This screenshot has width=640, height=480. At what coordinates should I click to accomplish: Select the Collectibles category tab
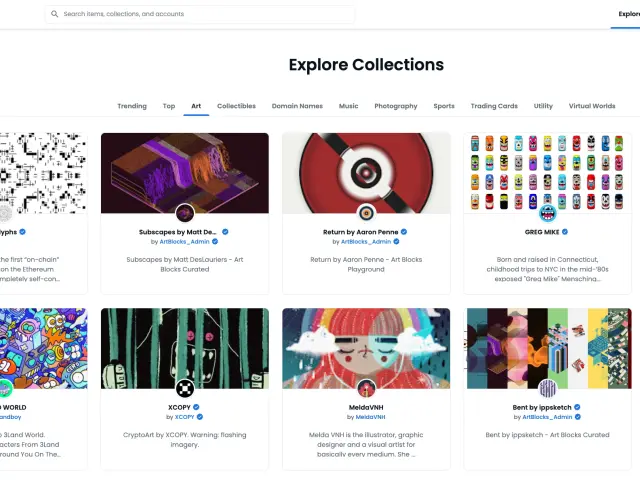click(x=236, y=106)
